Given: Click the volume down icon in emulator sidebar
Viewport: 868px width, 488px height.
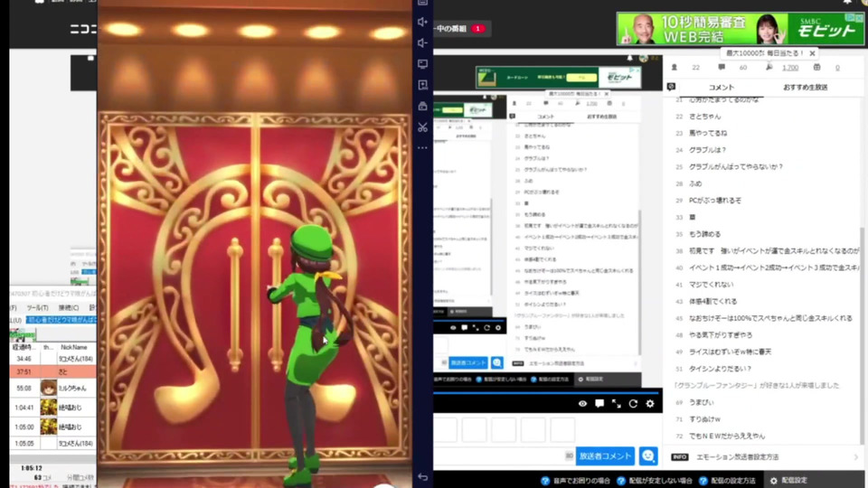Looking at the screenshot, I should pyautogui.click(x=422, y=42).
